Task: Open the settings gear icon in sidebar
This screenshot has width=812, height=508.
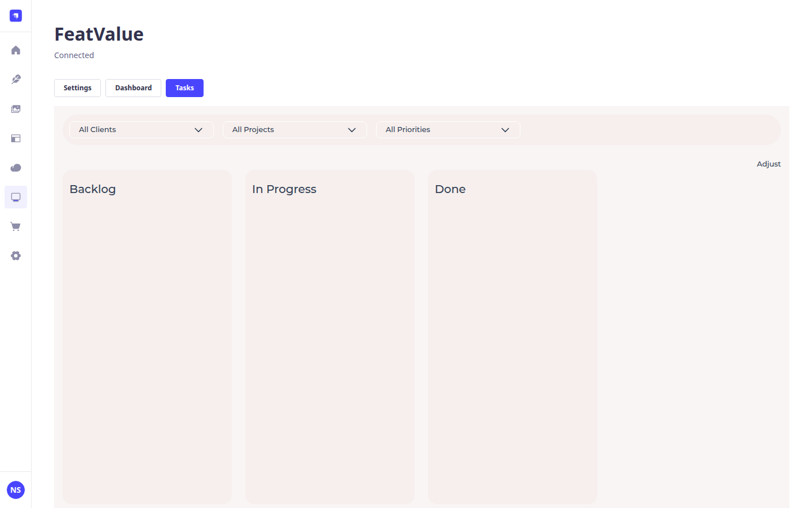Action: click(x=16, y=256)
